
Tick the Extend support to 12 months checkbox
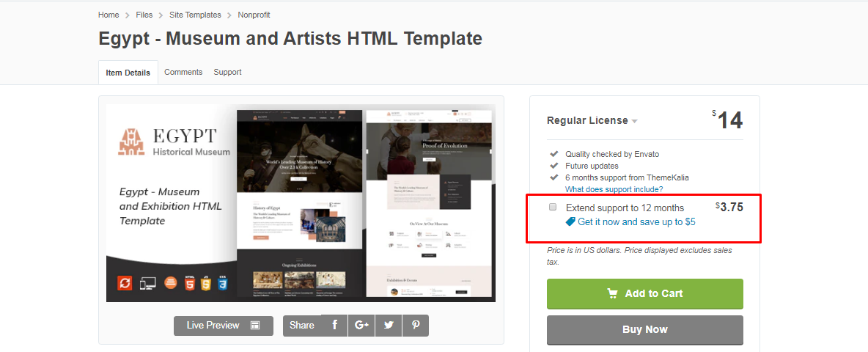coord(553,208)
